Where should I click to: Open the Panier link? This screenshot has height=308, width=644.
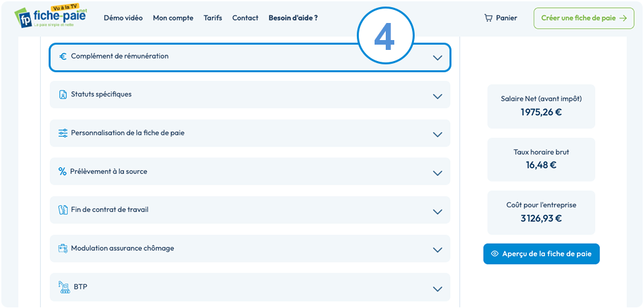(x=501, y=18)
